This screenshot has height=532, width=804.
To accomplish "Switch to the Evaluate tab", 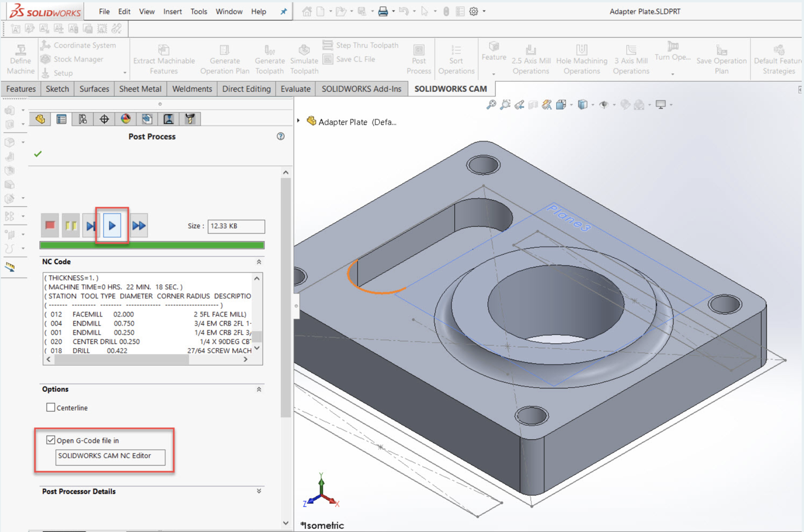I will (295, 89).
